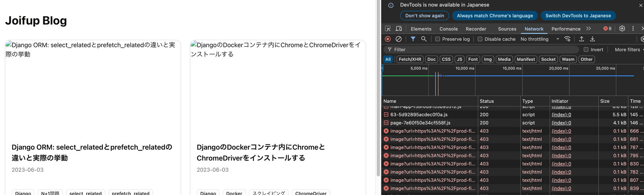Click the export HAR download icon

[593, 39]
